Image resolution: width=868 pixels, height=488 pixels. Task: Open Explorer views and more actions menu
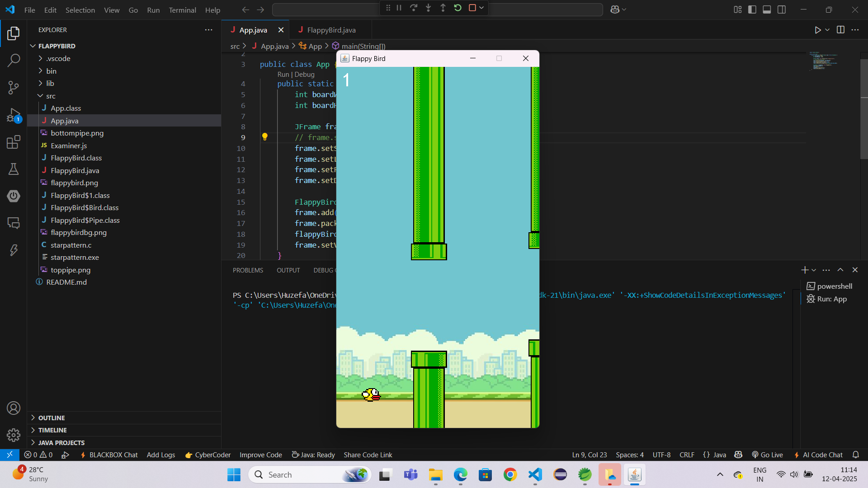pos(208,30)
